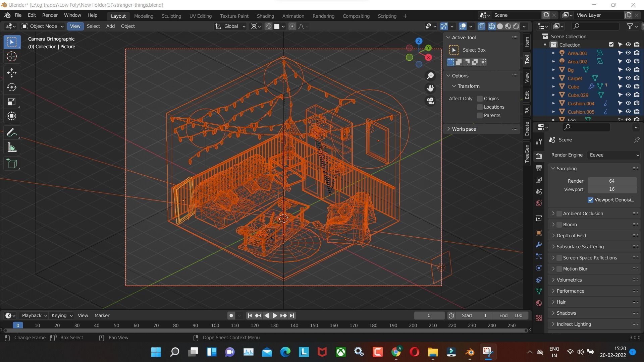
Task: Open the Playback popover in timeline
Action: (x=34, y=315)
